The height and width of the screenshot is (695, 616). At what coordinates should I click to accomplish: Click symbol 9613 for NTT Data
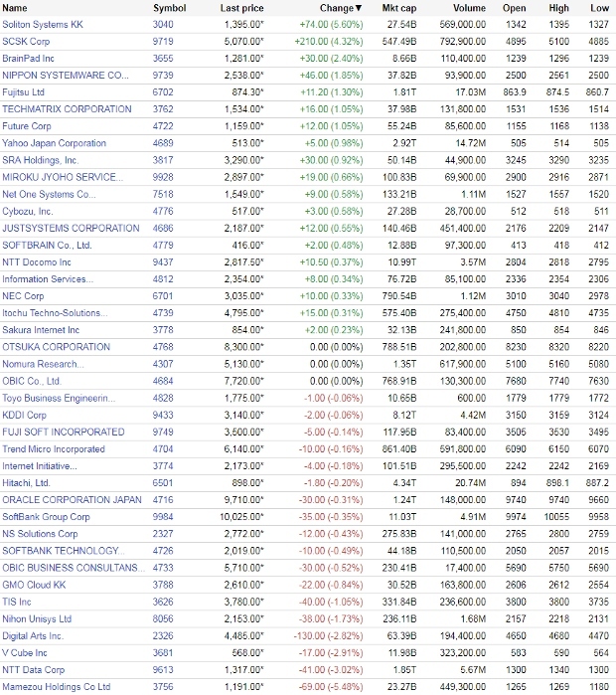tap(163, 669)
